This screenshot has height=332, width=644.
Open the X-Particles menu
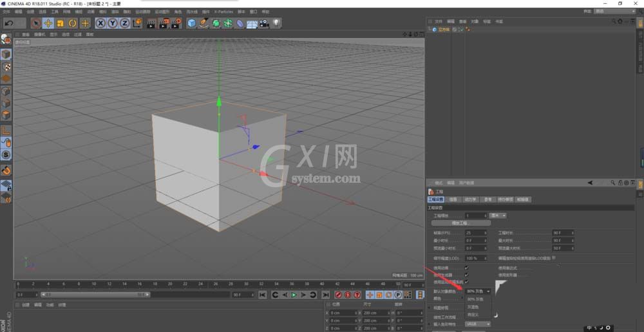click(223, 12)
